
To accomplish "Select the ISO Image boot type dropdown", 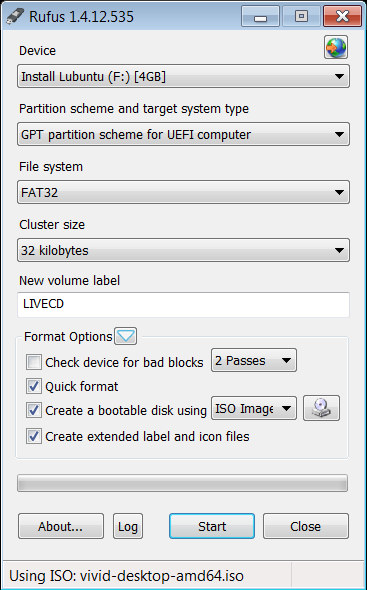I will [254, 408].
